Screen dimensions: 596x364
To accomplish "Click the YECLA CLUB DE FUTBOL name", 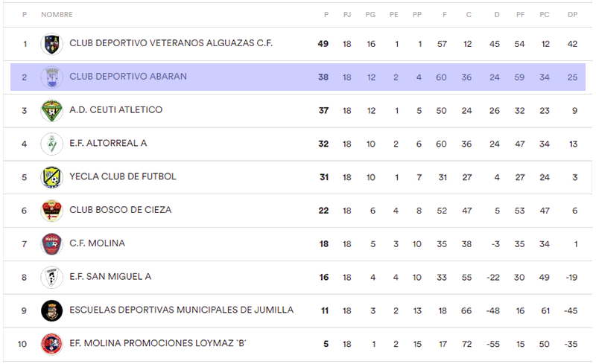I will point(123,176).
